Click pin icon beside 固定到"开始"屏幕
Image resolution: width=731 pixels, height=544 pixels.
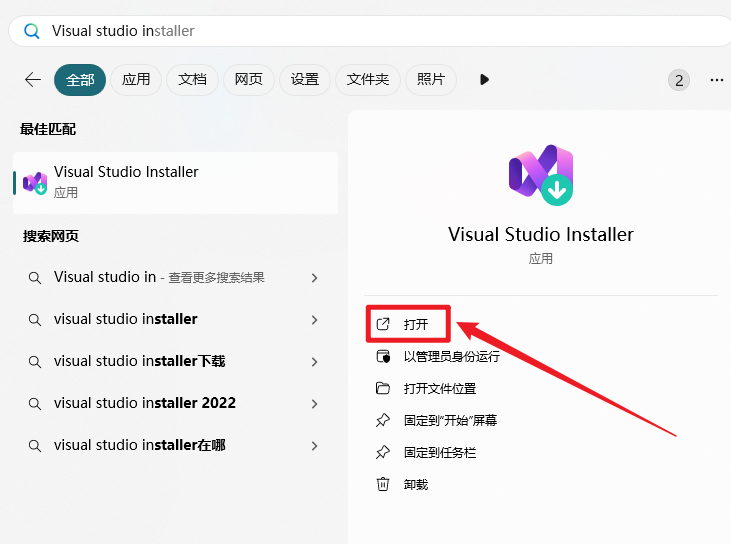coord(383,420)
